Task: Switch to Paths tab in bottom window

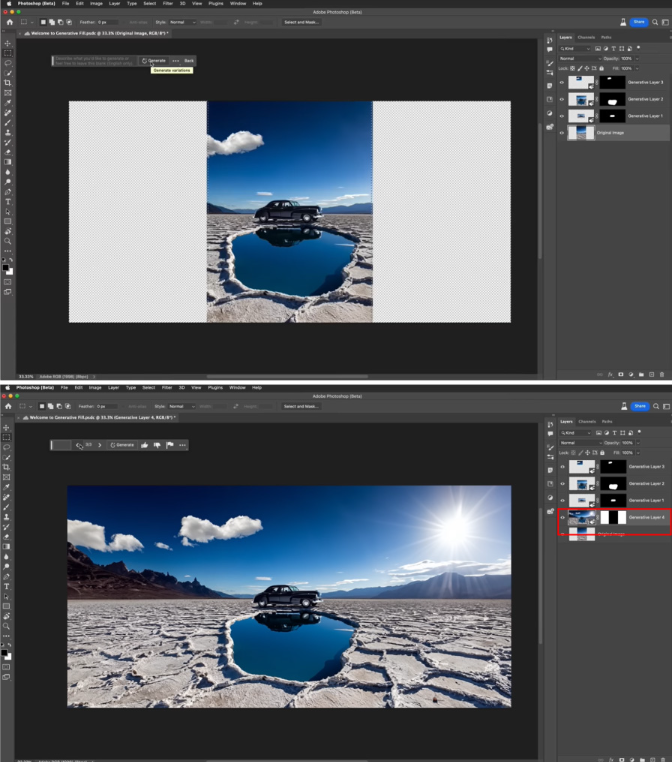Action: click(607, 422)
